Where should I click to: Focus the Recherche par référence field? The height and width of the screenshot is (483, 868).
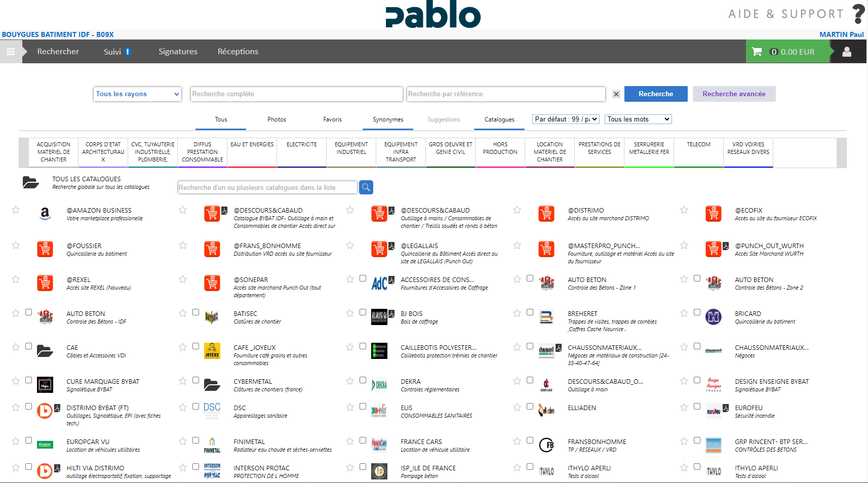coord(505,94)
